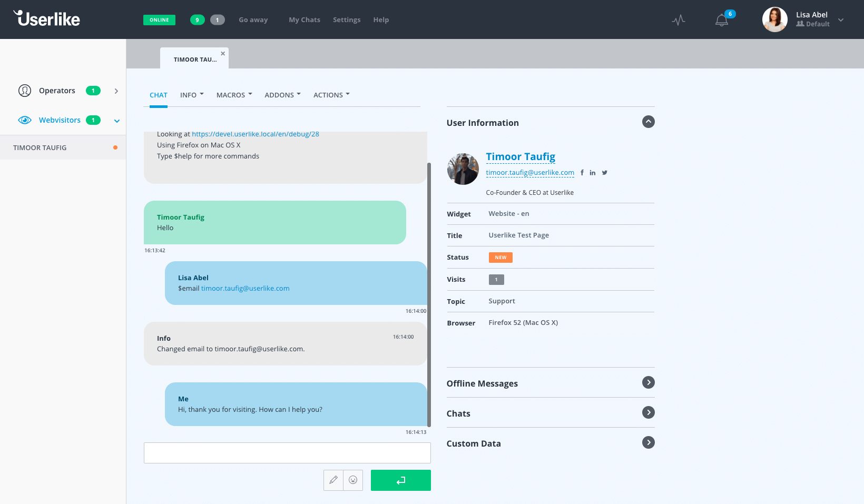Viewport: 864px width, 504px height.
Task: Switch to the CHAT tab
Action: click(158, 95)
